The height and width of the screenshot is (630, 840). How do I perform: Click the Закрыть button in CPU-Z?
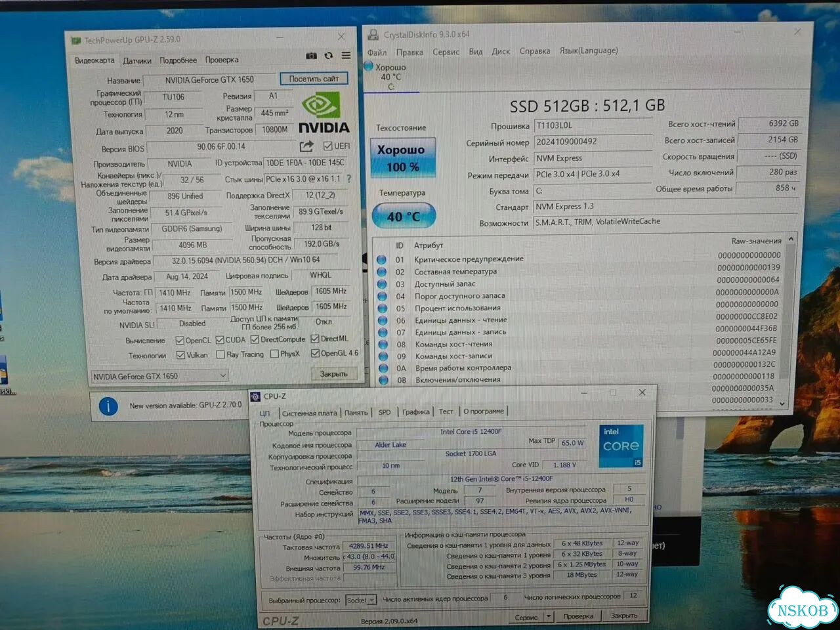click(623, 616)
